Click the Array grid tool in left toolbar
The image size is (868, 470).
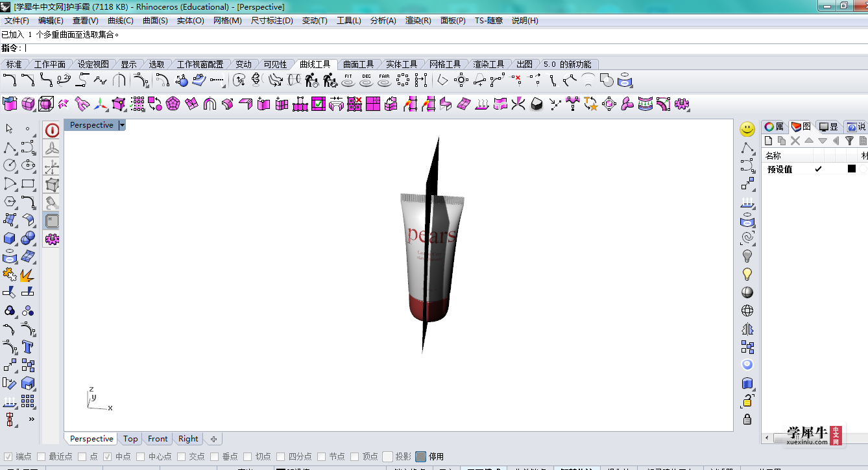(28, 401)
